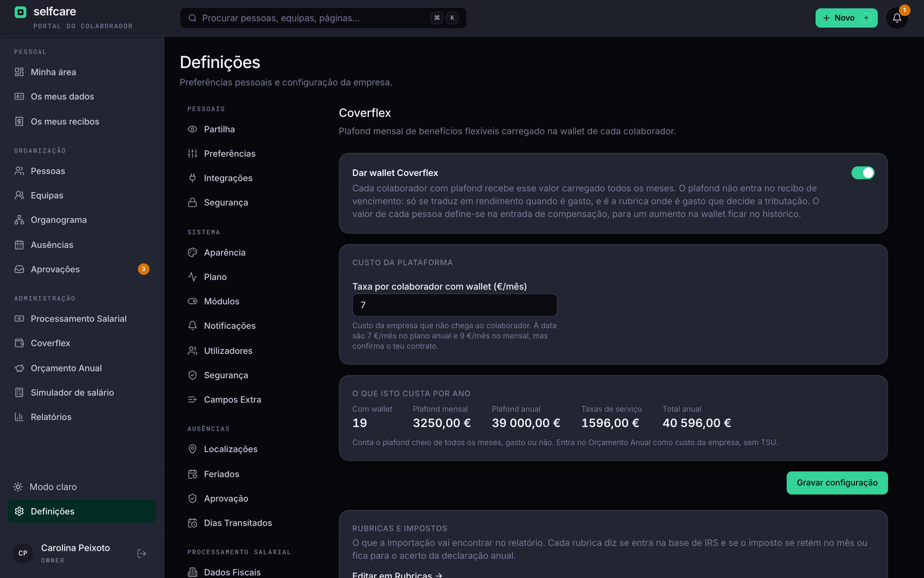Screen dimensions: 924x578
Task: Click the Dias Transitados calendar-clock icon
Action: coord(193,522)
